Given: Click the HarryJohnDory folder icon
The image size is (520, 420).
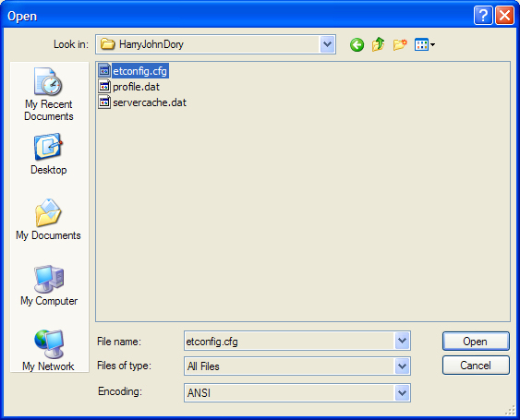Looking at the screenshot, I should coord(107,44).
